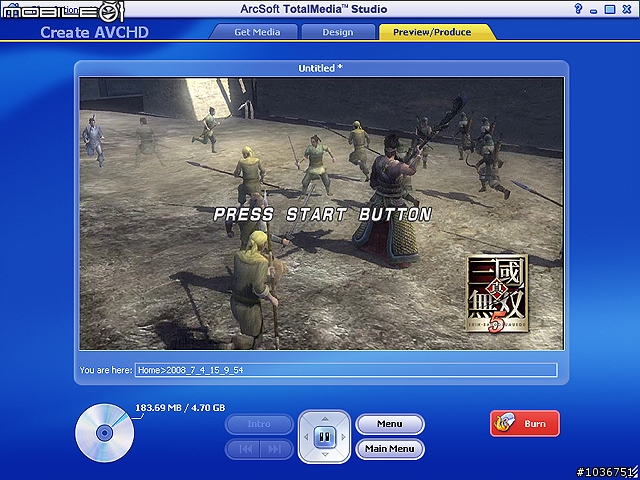The width and height of the screenshot is (640, 480).
Task: Skip to next chapter
Action: tap(274, 449)
